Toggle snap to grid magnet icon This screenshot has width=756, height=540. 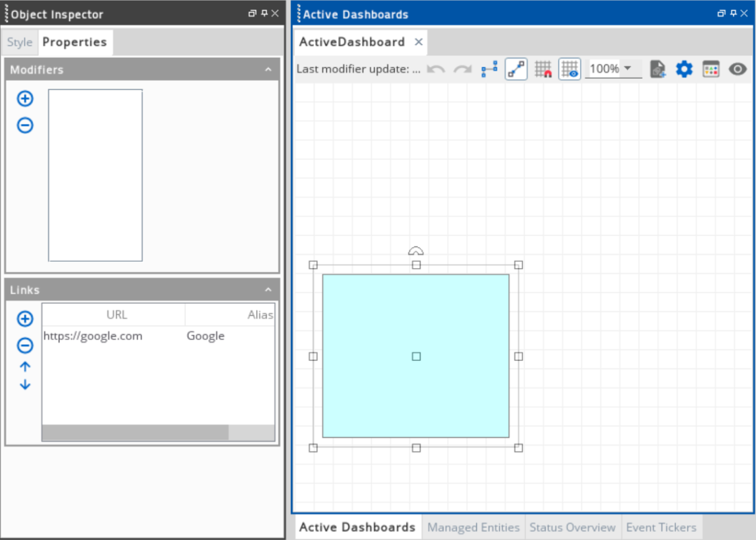coord(543,69)
